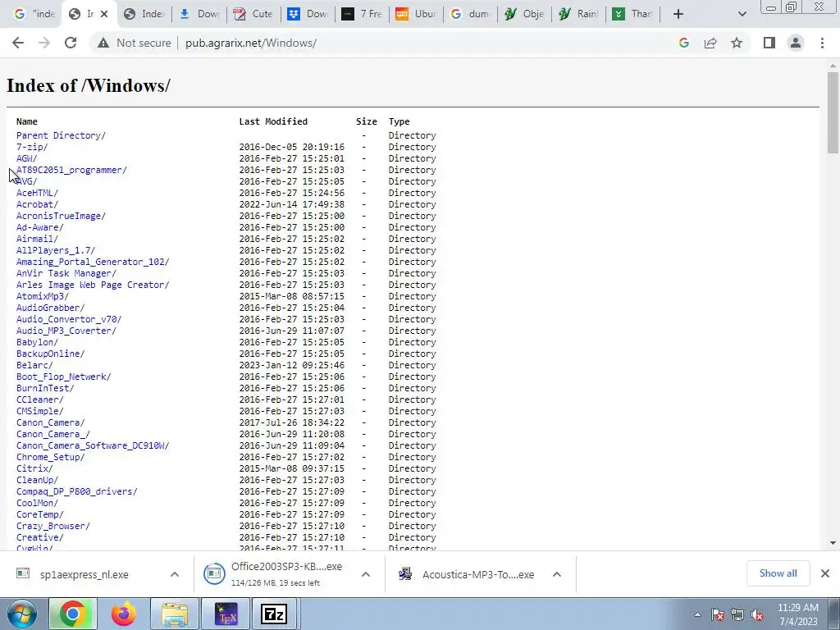
Task: Reload the current page
Action: click(x=71, y=43)
